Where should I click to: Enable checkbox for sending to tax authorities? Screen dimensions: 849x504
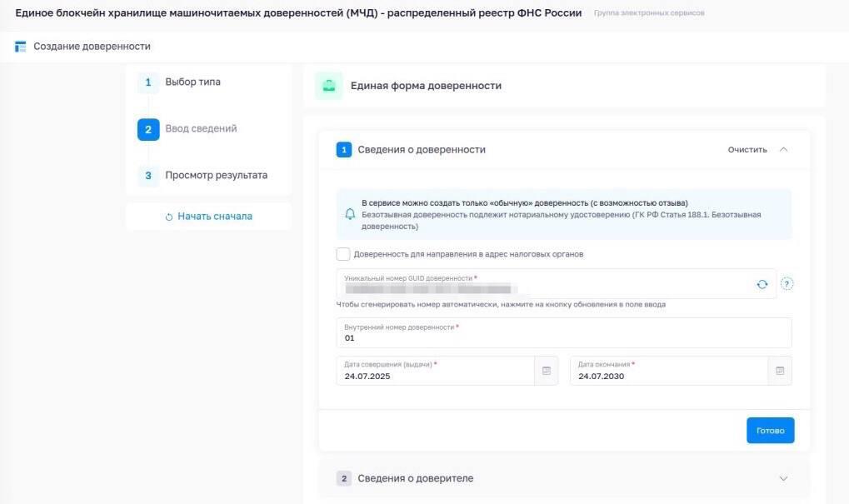342,254
